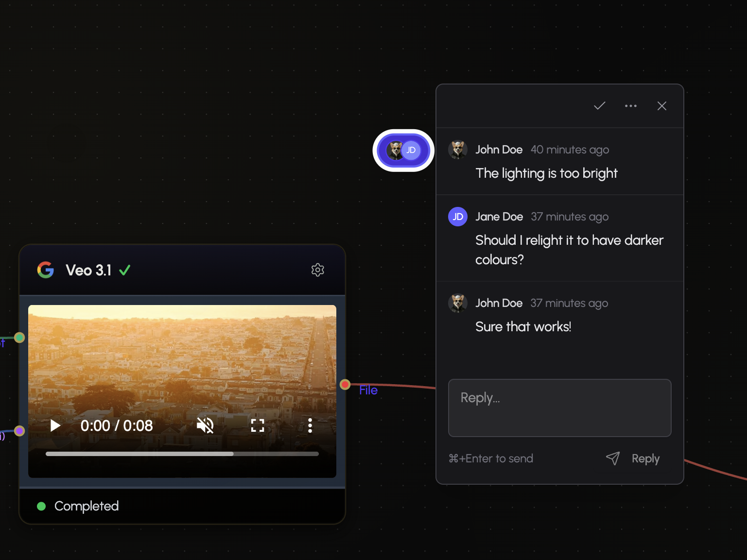This screenshot has height=560, width=747.
Task: Click the red File output port
Action: point(345,385)
